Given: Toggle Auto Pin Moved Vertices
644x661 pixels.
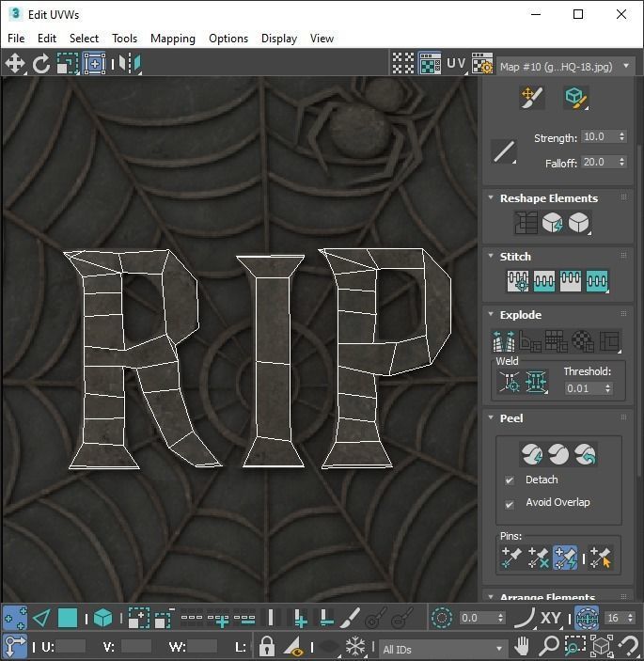Looking at the screenshot, I should 565,558.
